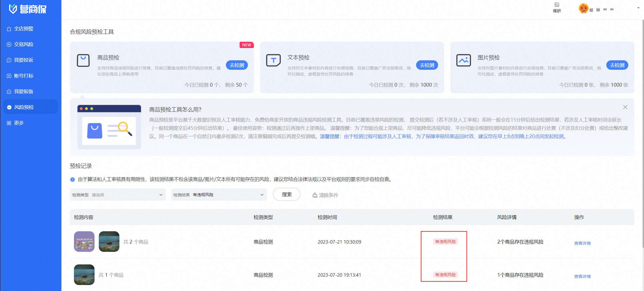Close the 商品预检工具怎么用 help panel
Screen dimensions: 644x291
(625, 107)
